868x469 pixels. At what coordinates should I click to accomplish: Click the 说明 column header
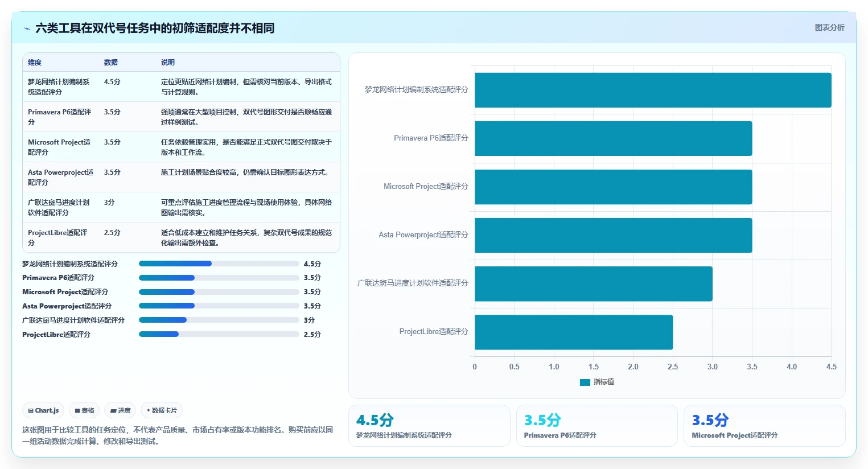click(x=168, y=63)
